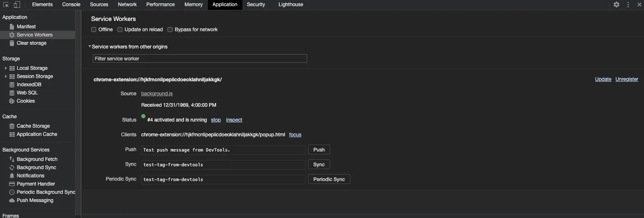Click the Push message text field

pos(223,150)
